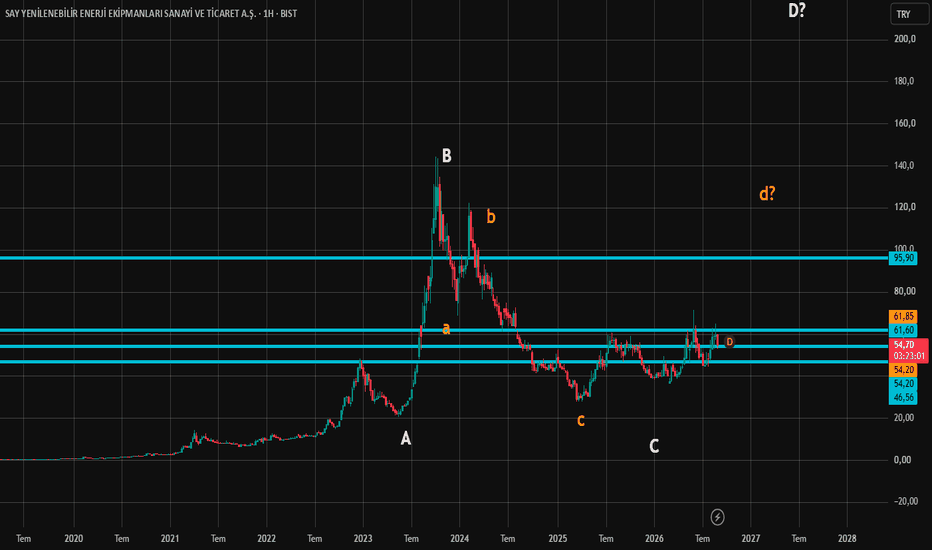Viewport: 932px width, 550px height.
Task: Click the cyan 46,56 price label
Action: tap(903, 397)
